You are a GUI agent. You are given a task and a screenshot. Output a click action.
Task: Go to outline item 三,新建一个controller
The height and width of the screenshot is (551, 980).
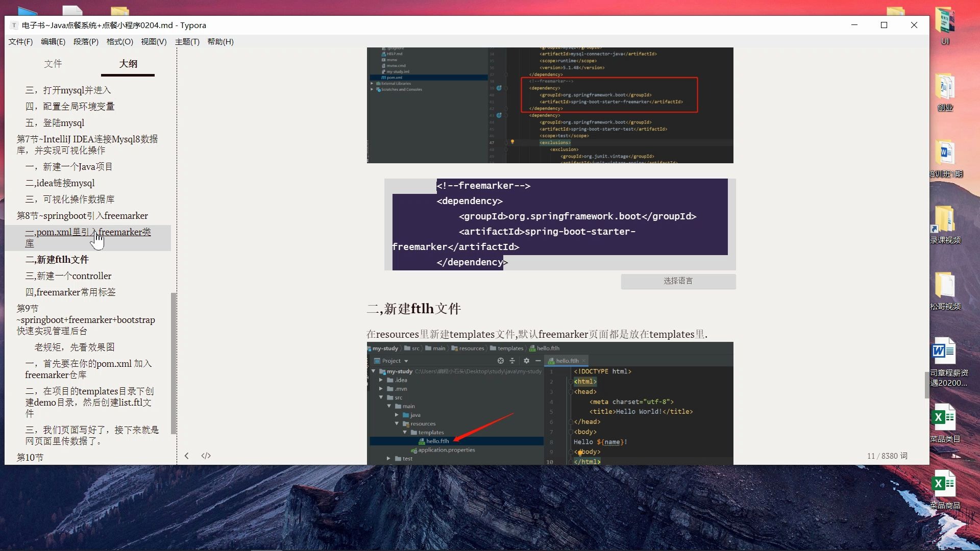(x=68, y=276)
